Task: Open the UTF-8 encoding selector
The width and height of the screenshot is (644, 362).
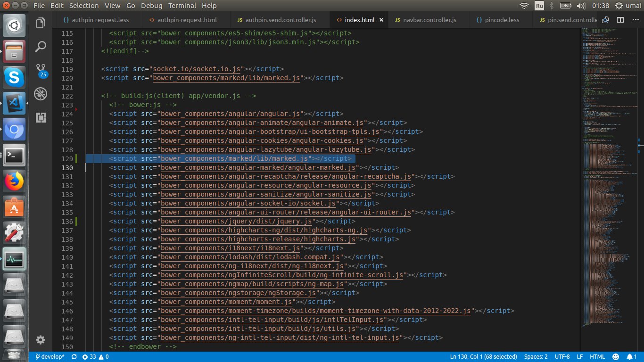Action: pyautogui.click(x=562, y=357)
